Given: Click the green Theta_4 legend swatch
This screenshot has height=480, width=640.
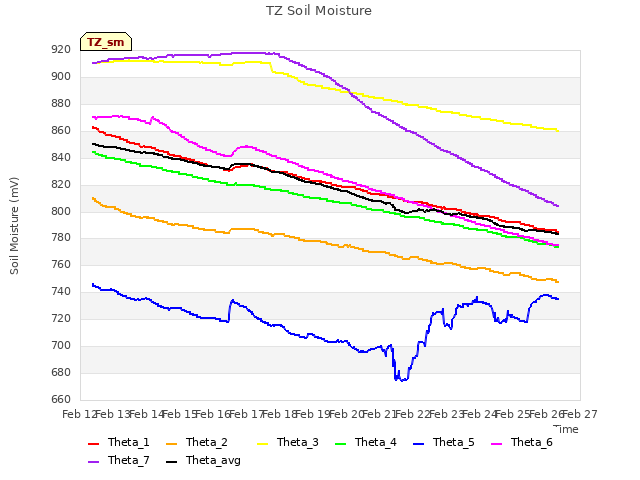Looking at the screenshot, I should pyautogui.click(x=340, y=444).
